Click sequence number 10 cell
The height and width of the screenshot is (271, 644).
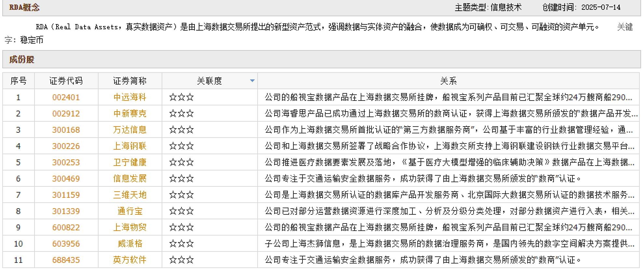[x=19, y=244]
